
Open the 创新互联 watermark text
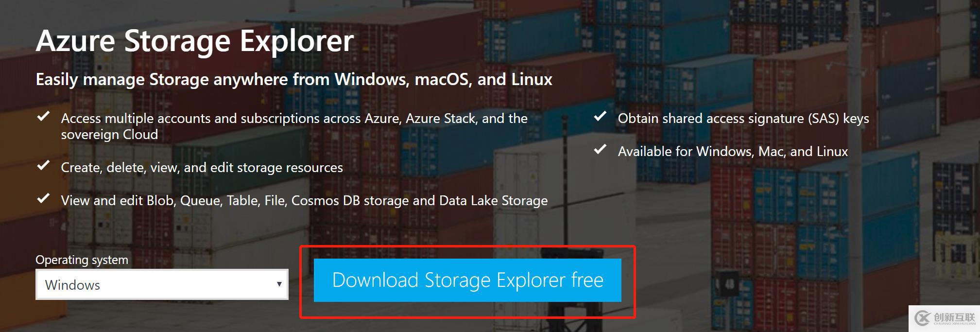coord(954,318)
